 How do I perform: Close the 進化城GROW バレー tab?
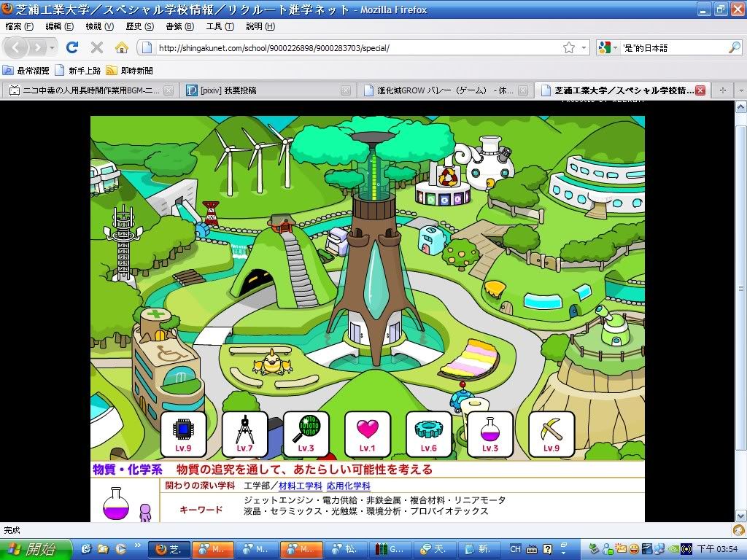pos(523,90)
